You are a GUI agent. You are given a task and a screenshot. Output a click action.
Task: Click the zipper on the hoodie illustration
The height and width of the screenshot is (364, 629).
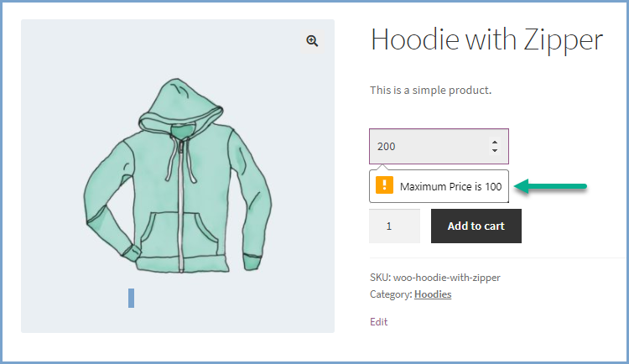(x=181, y=205)
